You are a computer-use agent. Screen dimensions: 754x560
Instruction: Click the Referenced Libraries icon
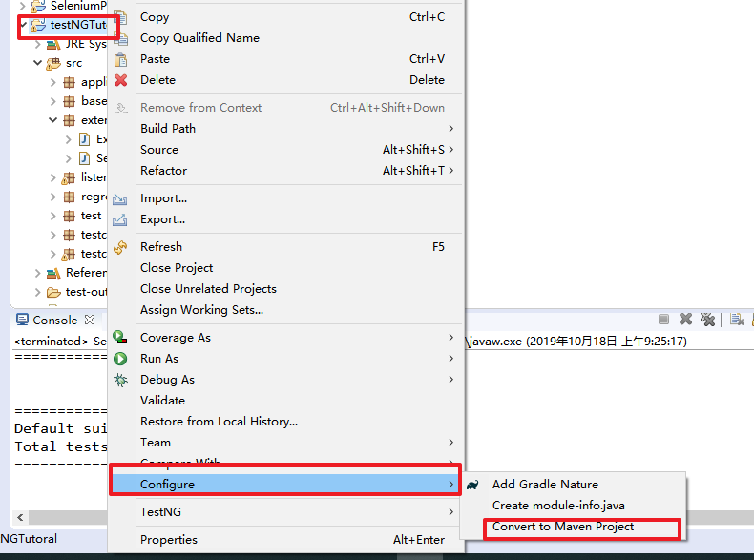(53, 273)
